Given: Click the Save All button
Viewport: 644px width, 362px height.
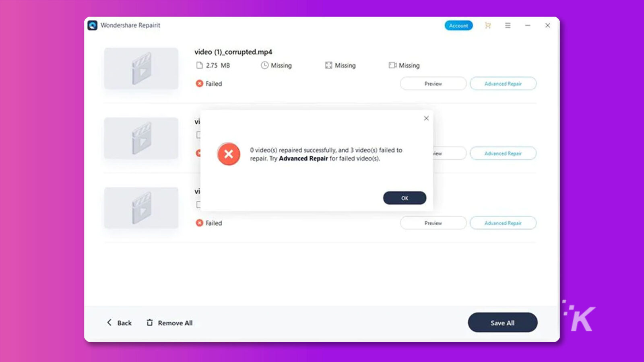Looking at the screenshot, I should click(502, 323).
